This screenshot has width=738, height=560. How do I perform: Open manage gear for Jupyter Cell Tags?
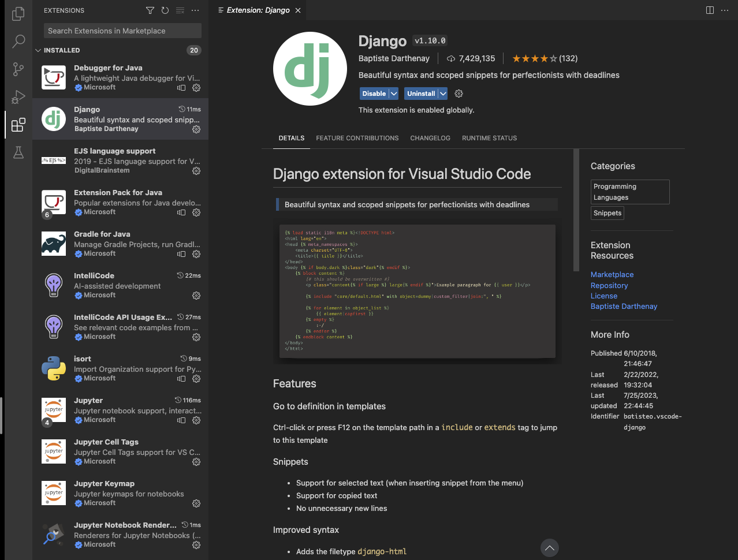(196, 462)
